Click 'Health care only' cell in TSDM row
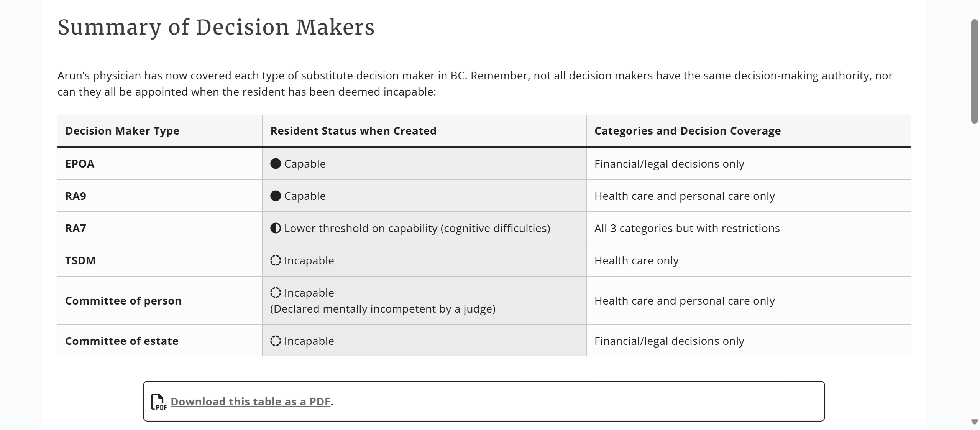The width and height of the screenshot is (980, 430). [636, 260]
